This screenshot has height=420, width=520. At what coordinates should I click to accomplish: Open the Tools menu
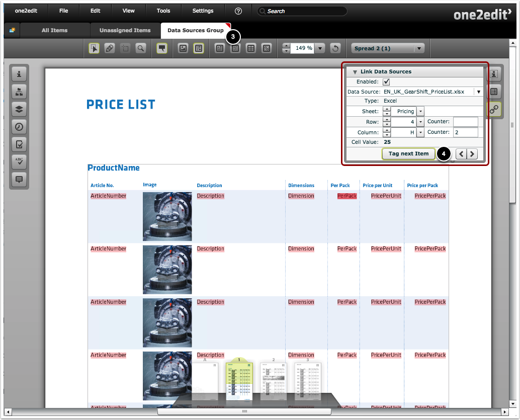point(163,11)
